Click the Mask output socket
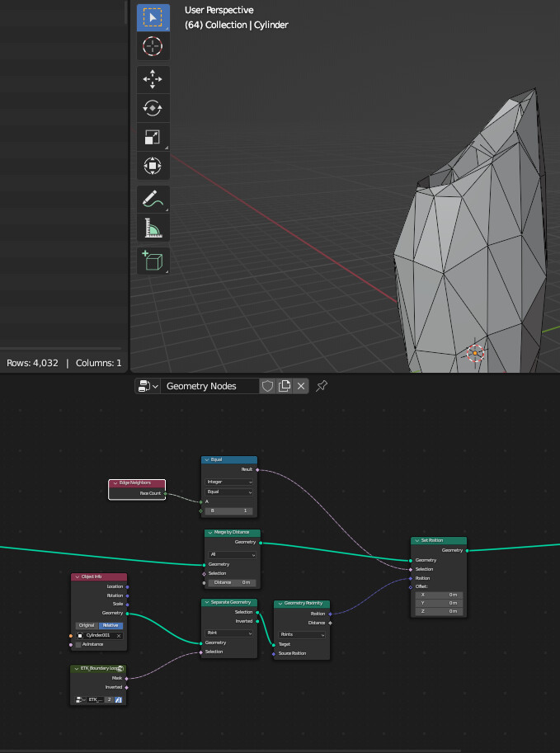Viewport: 560px width, 753px height. [127, 679]
